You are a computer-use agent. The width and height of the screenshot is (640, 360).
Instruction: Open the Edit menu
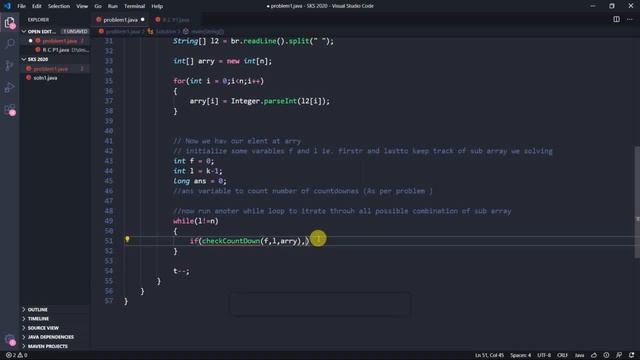(x=37, y=6)
